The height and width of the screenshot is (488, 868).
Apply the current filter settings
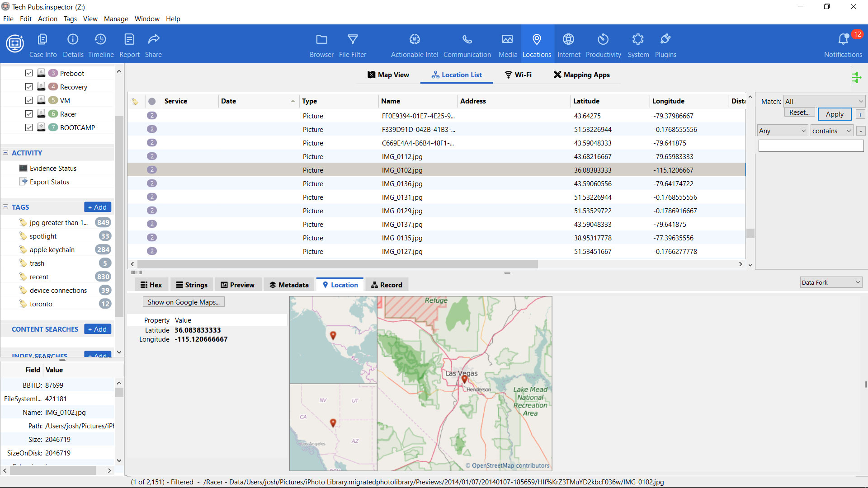coord(834,114)
